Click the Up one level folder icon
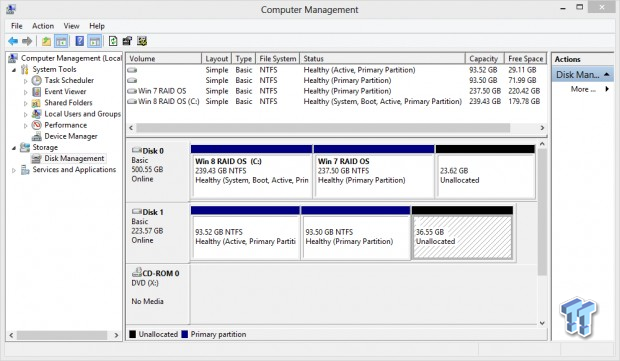The width and height of the screenshot is (620, 361). point(46,41)
